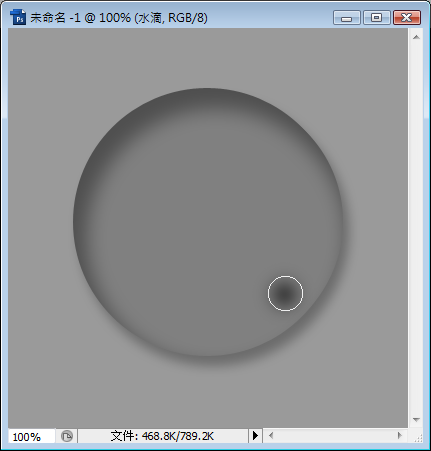This screenshot has width=431, height=451.
Task: Click the window resize grip corner
Action: (418, 438)
